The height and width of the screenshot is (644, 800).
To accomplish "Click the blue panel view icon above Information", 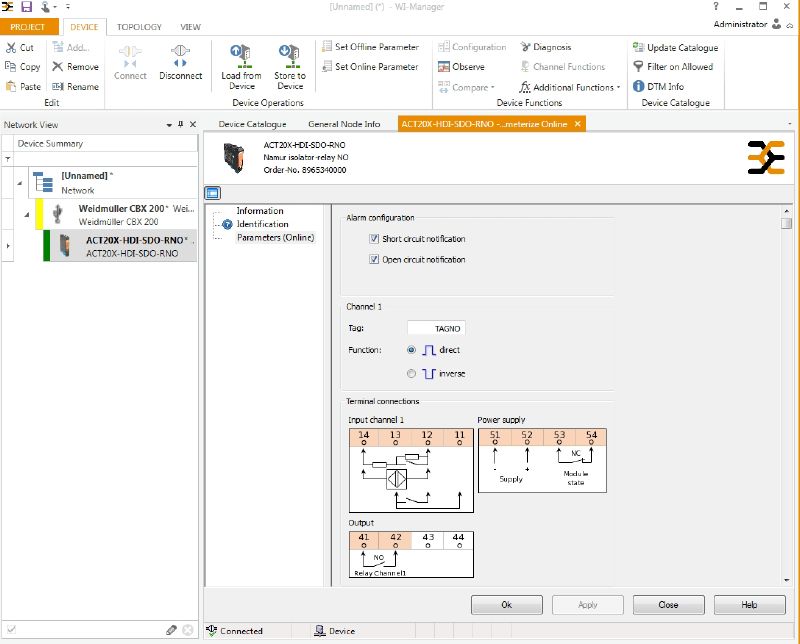I will (212, 193).
